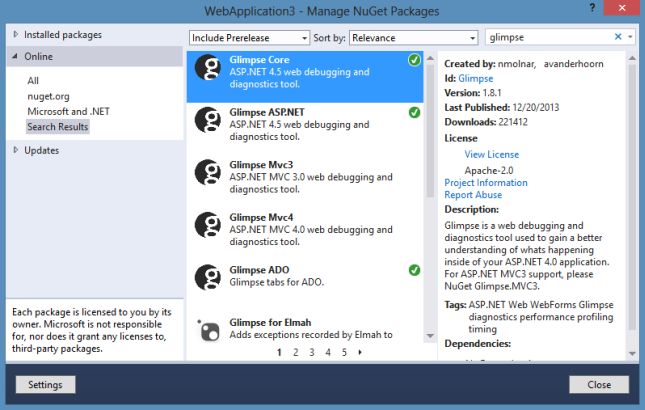
Task: Go to results page 3
Action: tap(312, 352)
